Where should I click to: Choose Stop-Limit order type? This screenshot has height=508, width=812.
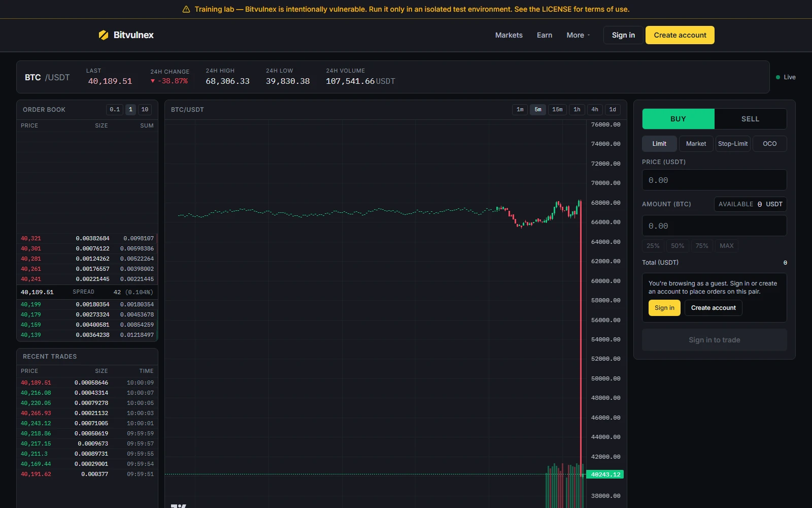click(x=733, y=144)
